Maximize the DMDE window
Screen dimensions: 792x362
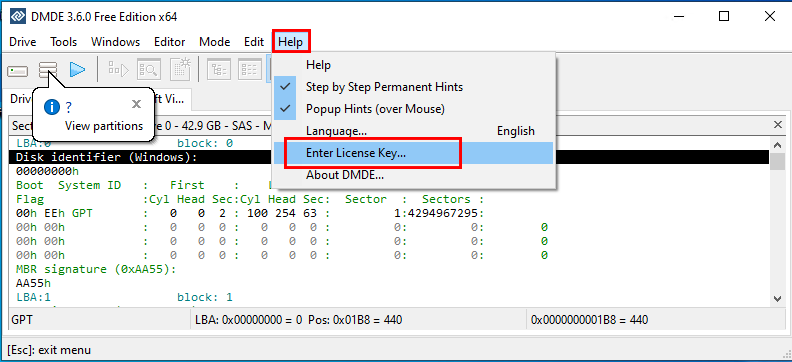click(724, 17)
